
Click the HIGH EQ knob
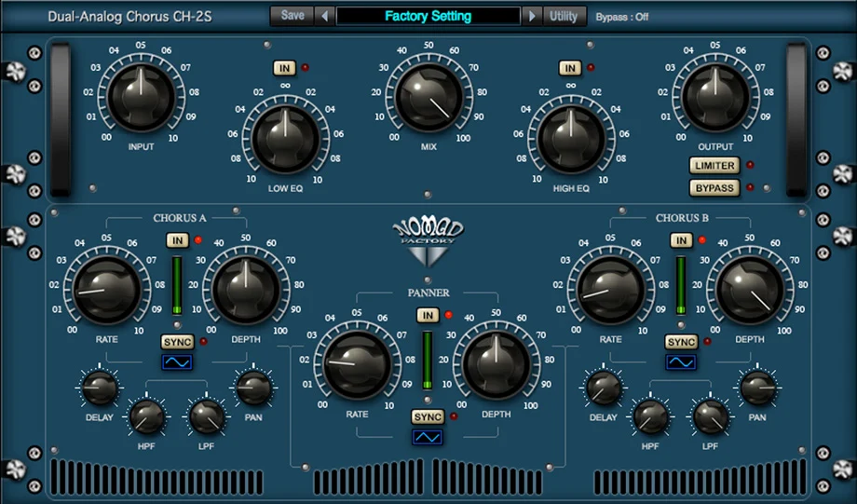click(x=571, y=139)
